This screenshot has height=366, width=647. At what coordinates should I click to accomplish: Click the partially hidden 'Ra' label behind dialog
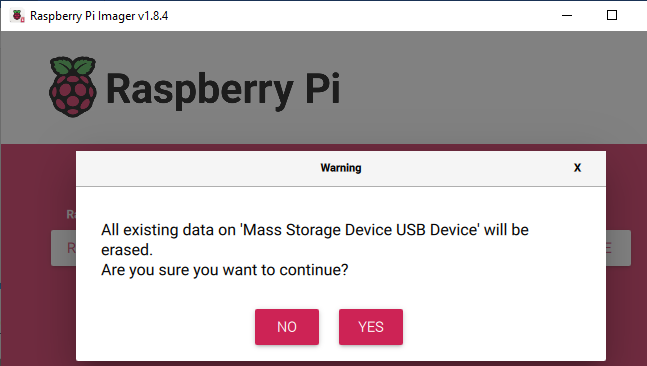click(71, 214)
